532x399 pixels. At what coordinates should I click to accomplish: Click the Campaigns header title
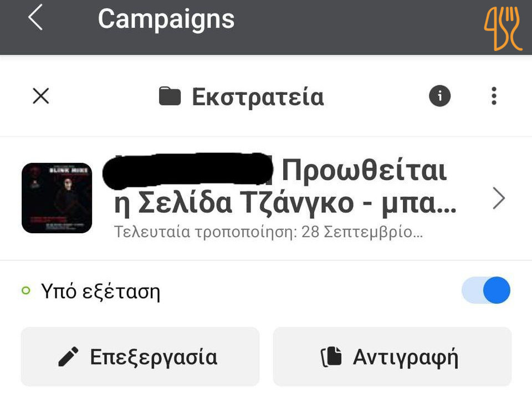pos(166,19)
